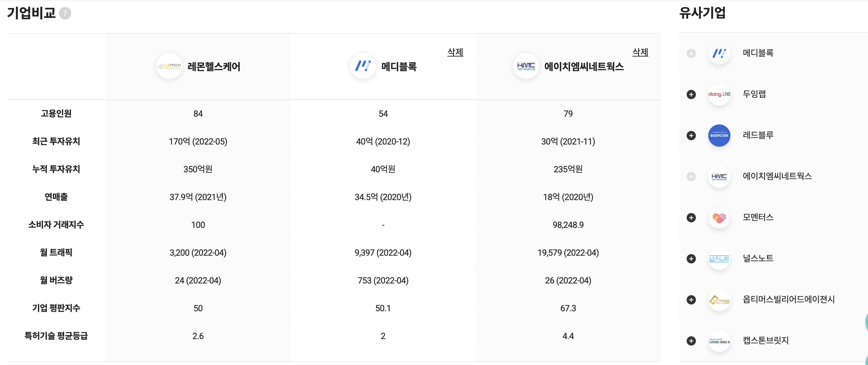The image size is (868, 365).
Task: Open 레몬헬스케어 company logo in header
Action: pyautogui.click(x=169, y=66)
